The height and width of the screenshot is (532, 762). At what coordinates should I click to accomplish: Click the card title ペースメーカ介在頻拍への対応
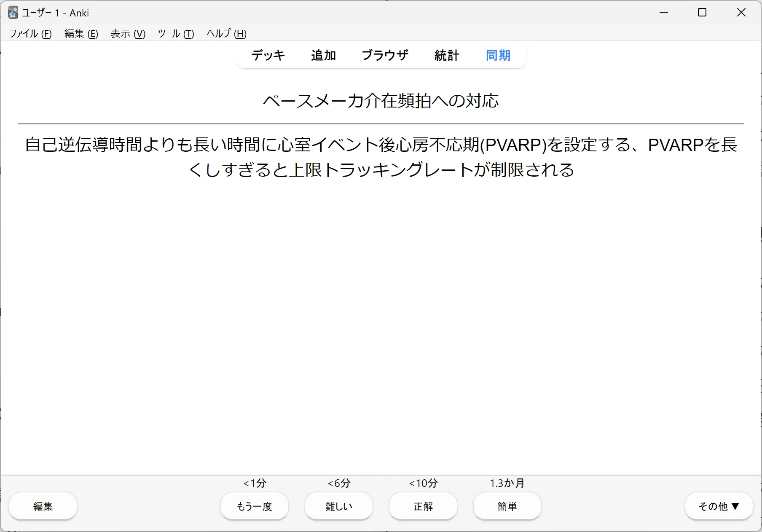(x=381, y=101)
